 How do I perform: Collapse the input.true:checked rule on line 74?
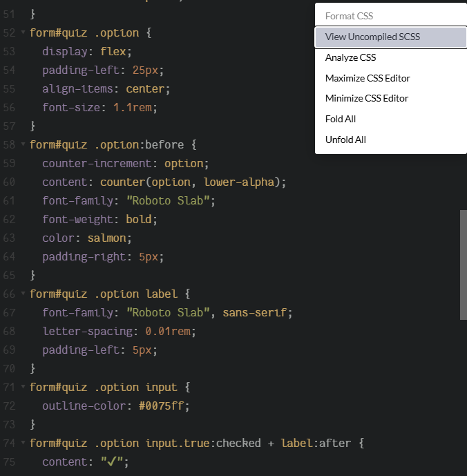tap(23, 443)
